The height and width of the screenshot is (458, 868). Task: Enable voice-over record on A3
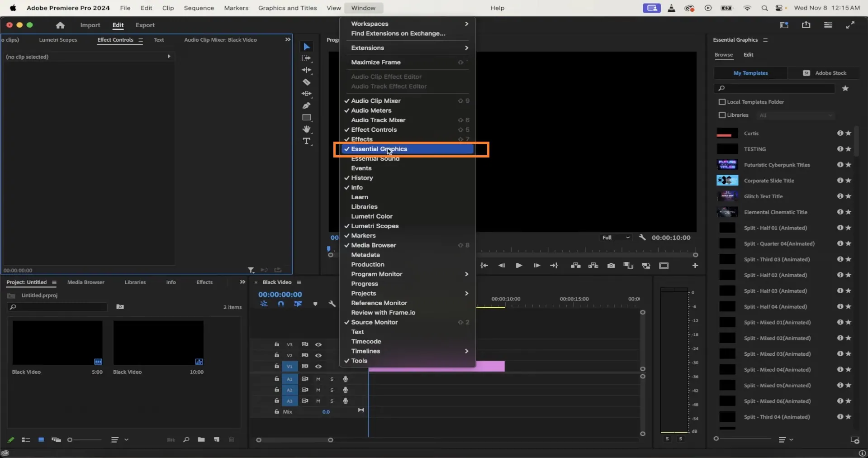point(346,401)
